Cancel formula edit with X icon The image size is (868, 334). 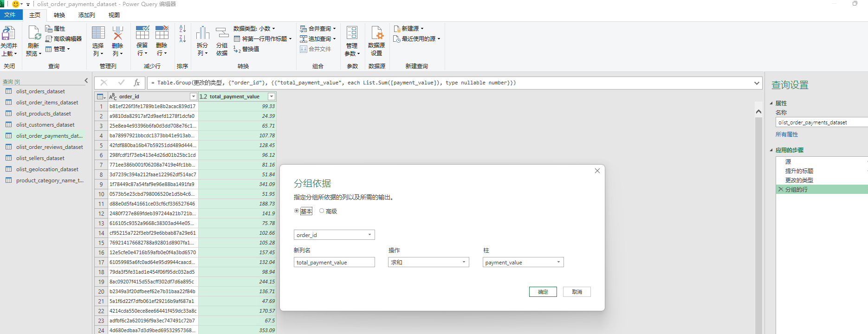pyautogui.click(x=104, y=83)
